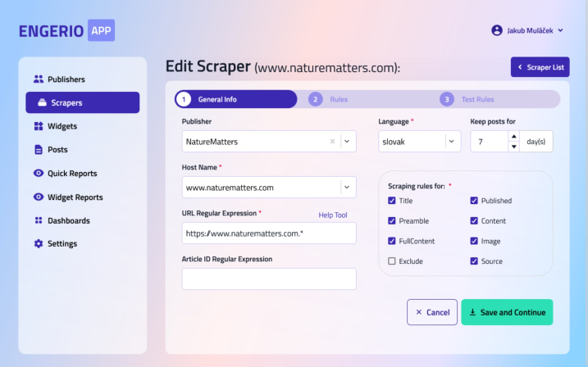Go to step 3 Test Rules tab
The height and width of the screenshot is (367, 588).
pyautogui.click(x=467, y=99)
